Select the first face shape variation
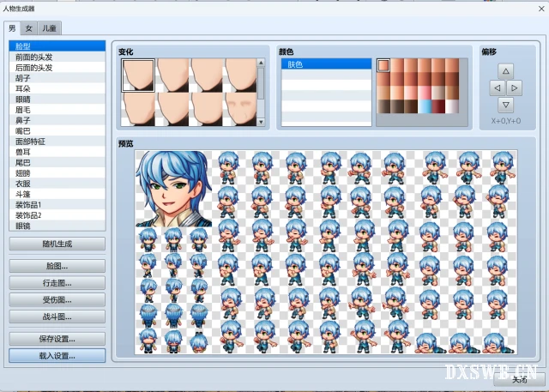 [x=137, y=75]
